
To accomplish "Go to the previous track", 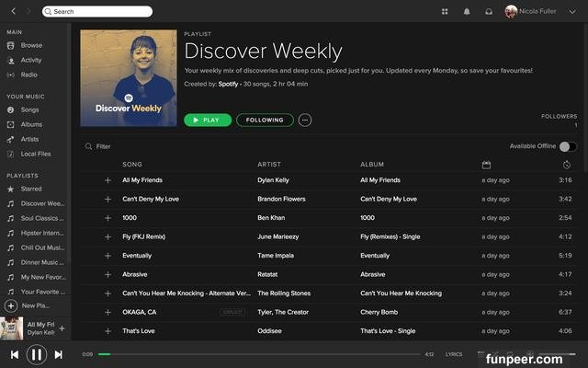I will [15, 354].
